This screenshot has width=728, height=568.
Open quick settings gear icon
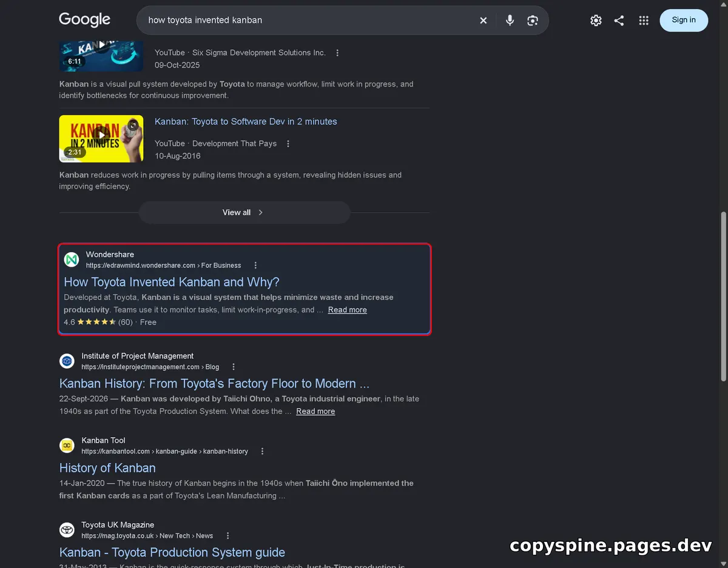pos(596,20)
